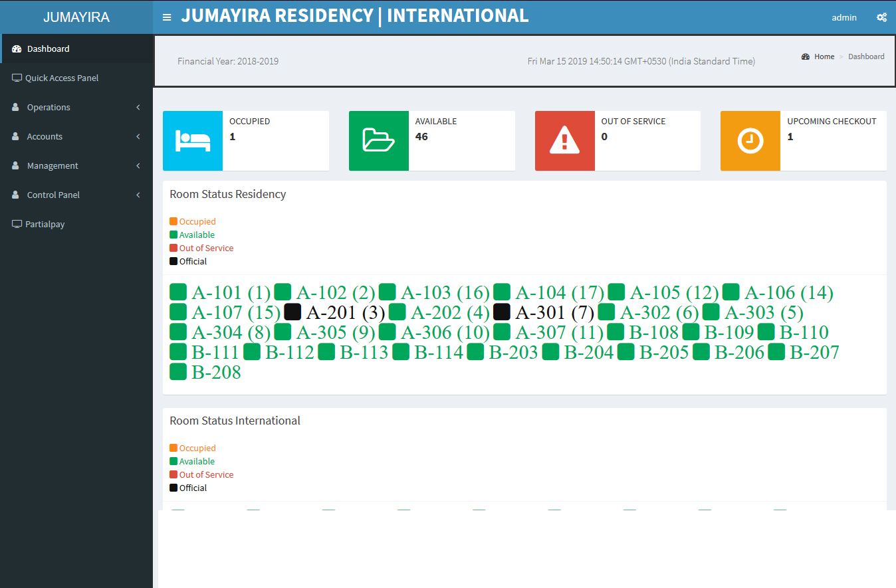Click the red Out of Service warning icon
This screenshot has height=588, width=896.
[565, 141]
